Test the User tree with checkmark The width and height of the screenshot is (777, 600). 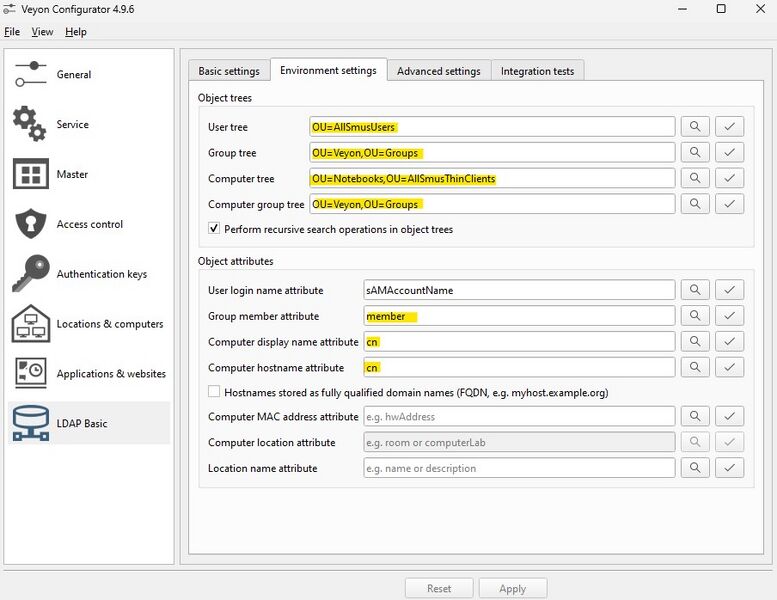729,127
